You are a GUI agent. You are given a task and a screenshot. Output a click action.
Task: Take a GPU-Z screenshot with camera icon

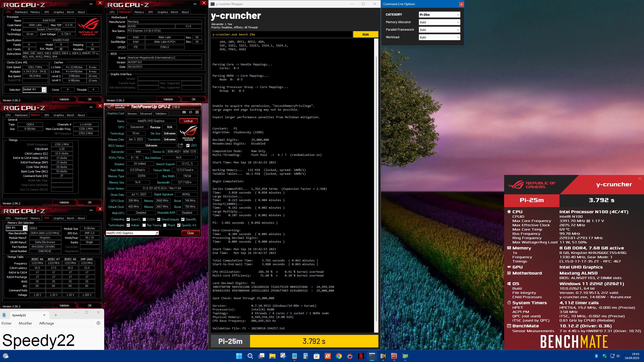tap(184, 112)
